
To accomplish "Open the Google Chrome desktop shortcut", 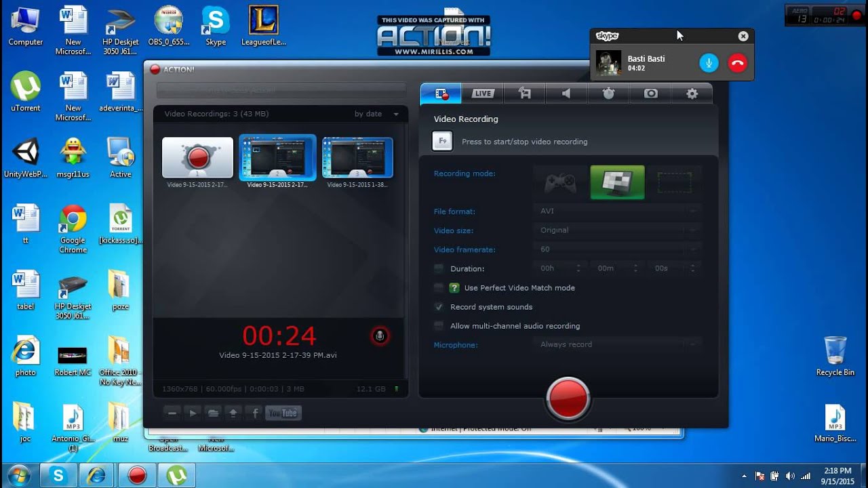I will (73, 229).
